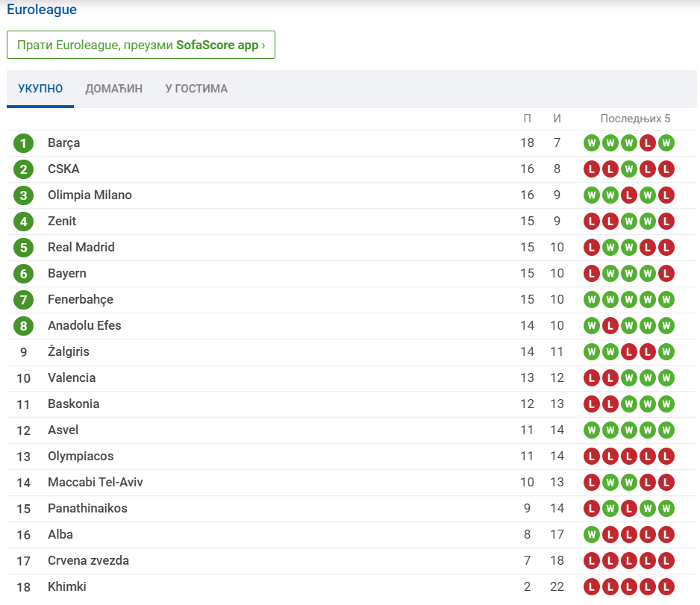The width and height of the screenshot is (700, 605).
Task: Open CSKA team row
Action: tap(351, 169)
